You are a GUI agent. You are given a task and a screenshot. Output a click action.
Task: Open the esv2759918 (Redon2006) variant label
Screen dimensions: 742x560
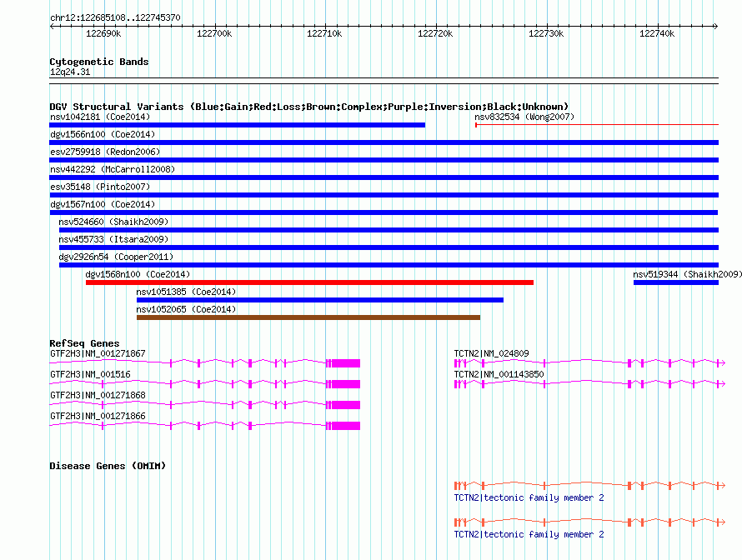(x=105, y=152)
